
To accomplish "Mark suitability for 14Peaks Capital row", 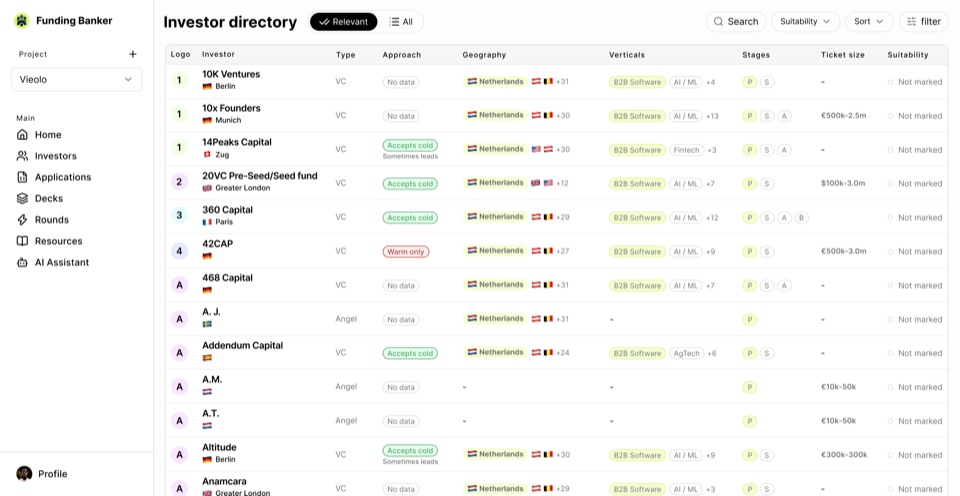I will point(915,150).
